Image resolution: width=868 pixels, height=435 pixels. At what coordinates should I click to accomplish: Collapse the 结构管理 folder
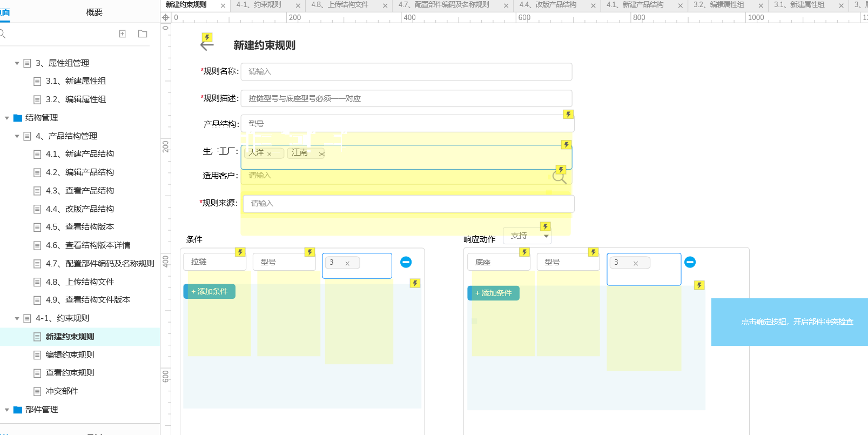pos(7,118)
